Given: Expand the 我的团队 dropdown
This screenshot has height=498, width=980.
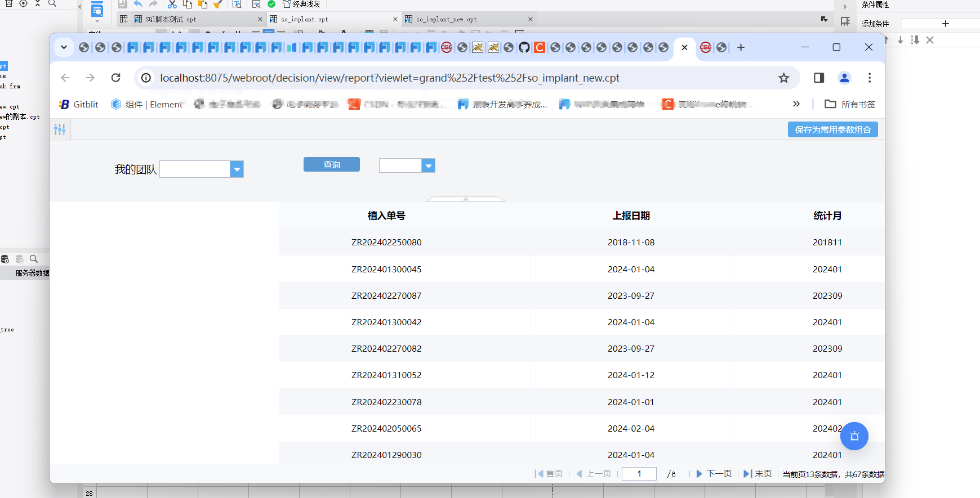Looking at the screenshot, I should click(x=237, y=169).
